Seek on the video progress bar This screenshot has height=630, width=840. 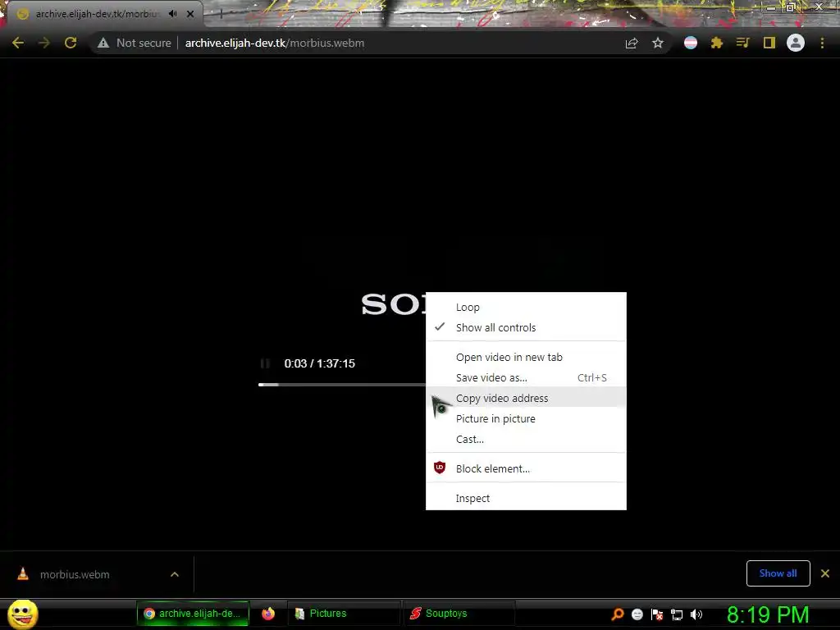[x=342, y=385]
